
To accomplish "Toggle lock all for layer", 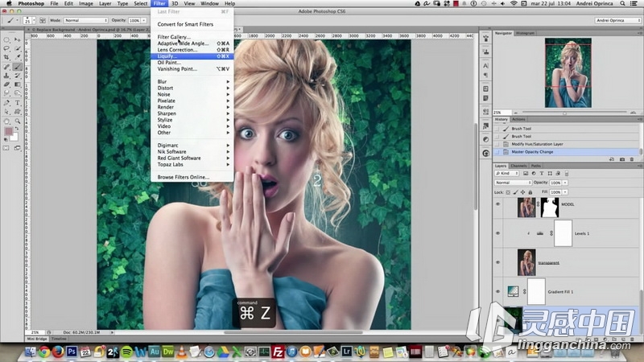I will (530, 192).
